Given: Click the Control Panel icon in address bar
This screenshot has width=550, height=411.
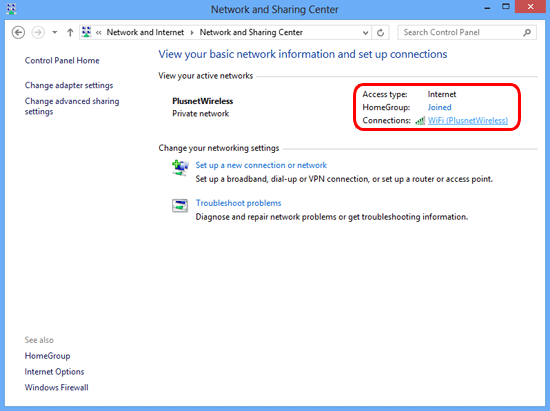Looking at the screenshot, I should (86, 32).
